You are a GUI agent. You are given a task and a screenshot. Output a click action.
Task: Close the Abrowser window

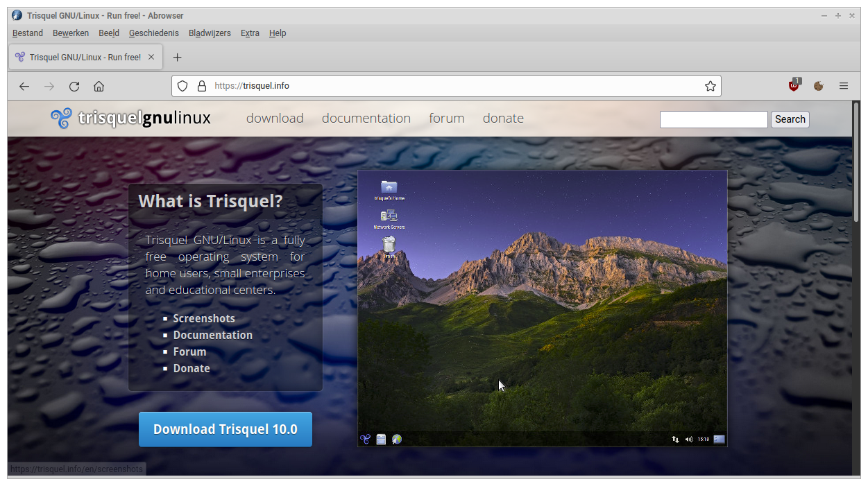coord(852,15)
